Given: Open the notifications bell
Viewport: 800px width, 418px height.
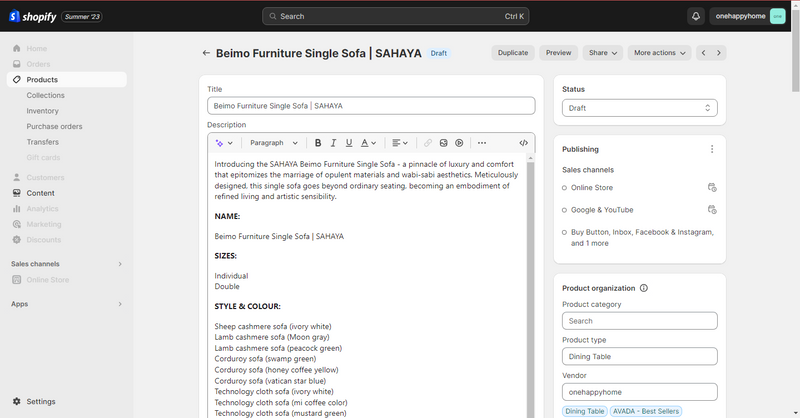Looking at the screenshot, I should tap(695, 16).
